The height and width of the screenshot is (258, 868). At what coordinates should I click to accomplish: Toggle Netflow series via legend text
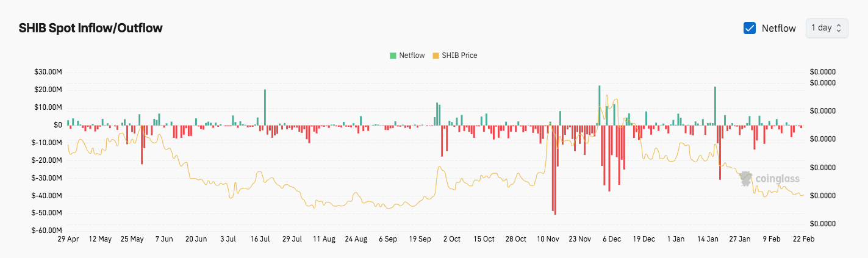412,56
